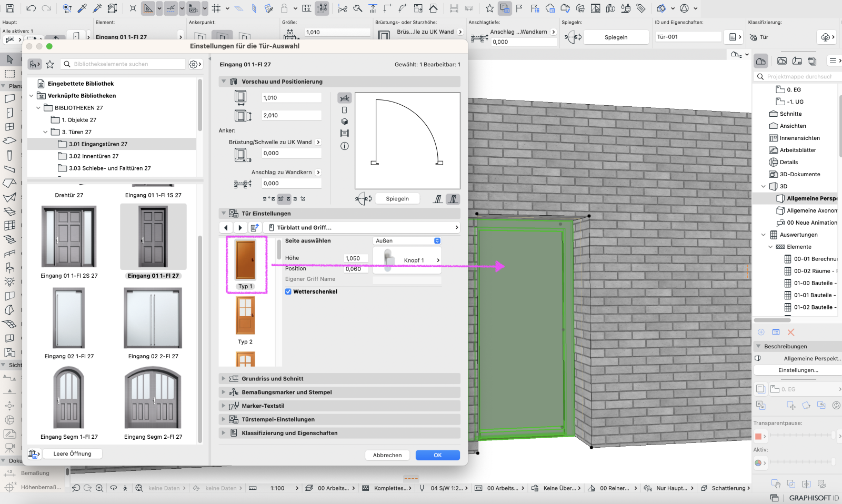Image resolution: width=842 pixels, height=504 pixels.
Task: Toggle the Wetterschenkel checkbox
Action: click(288, 291)
